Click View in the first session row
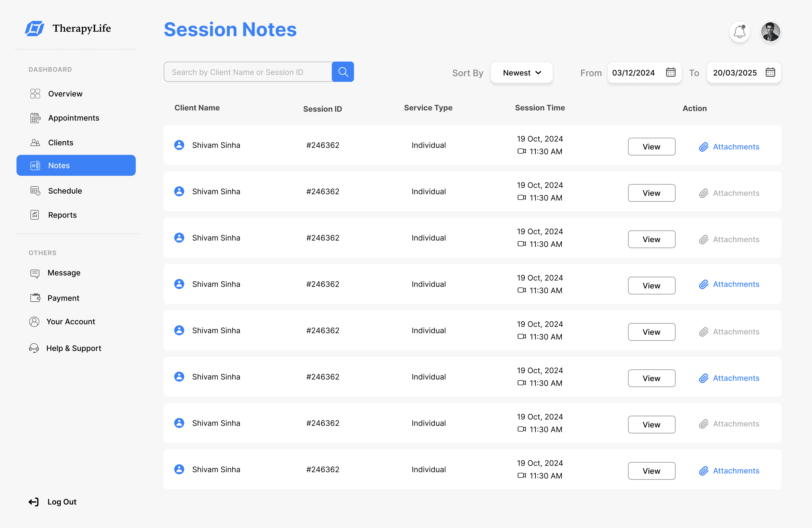812x528 pixels. 651,147
